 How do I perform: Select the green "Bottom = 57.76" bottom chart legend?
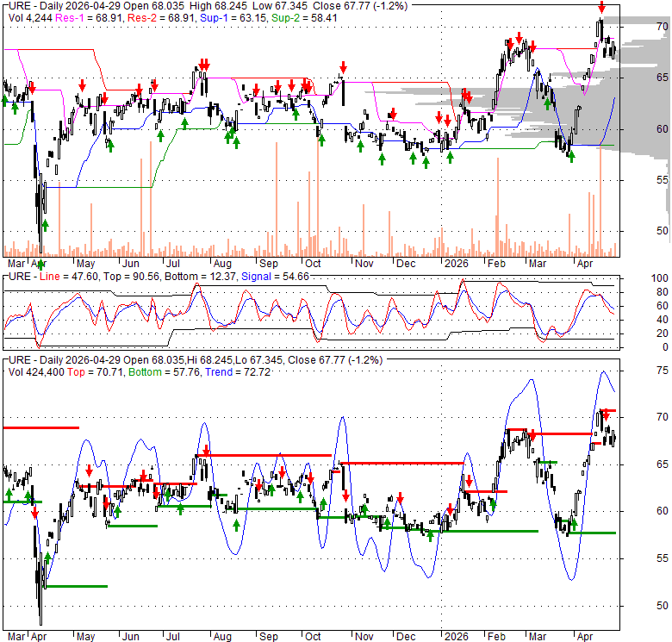tap(165, 372)
